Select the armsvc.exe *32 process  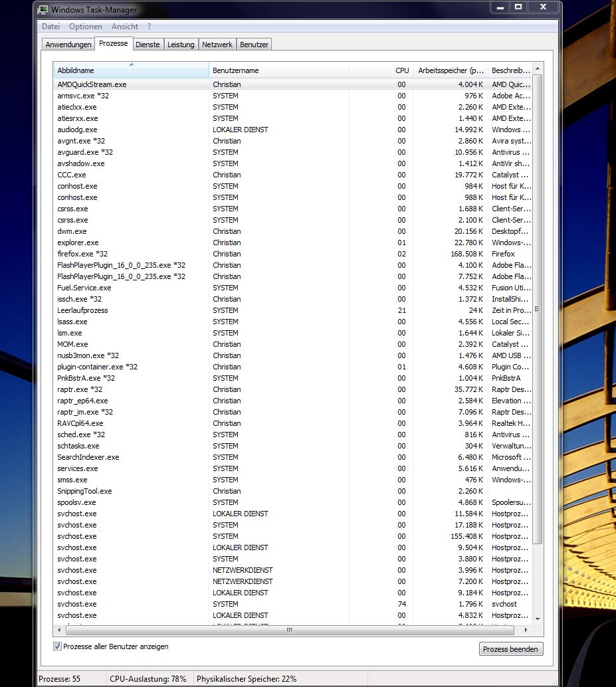click(x=293, y=96)
